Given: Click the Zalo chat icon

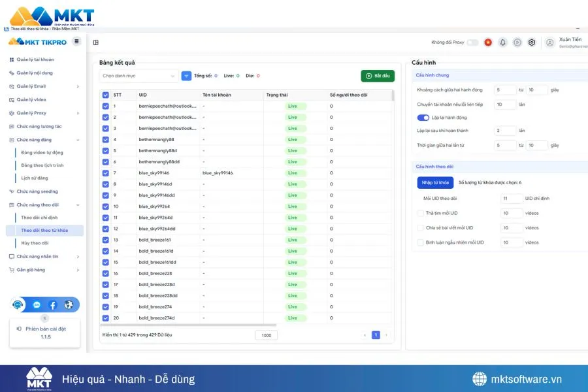Looking at the screenshot, I should point(37,305).
